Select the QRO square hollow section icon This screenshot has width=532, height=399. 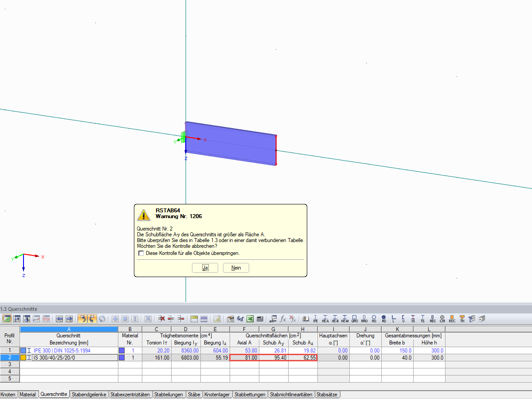click(x=355, y=319)
